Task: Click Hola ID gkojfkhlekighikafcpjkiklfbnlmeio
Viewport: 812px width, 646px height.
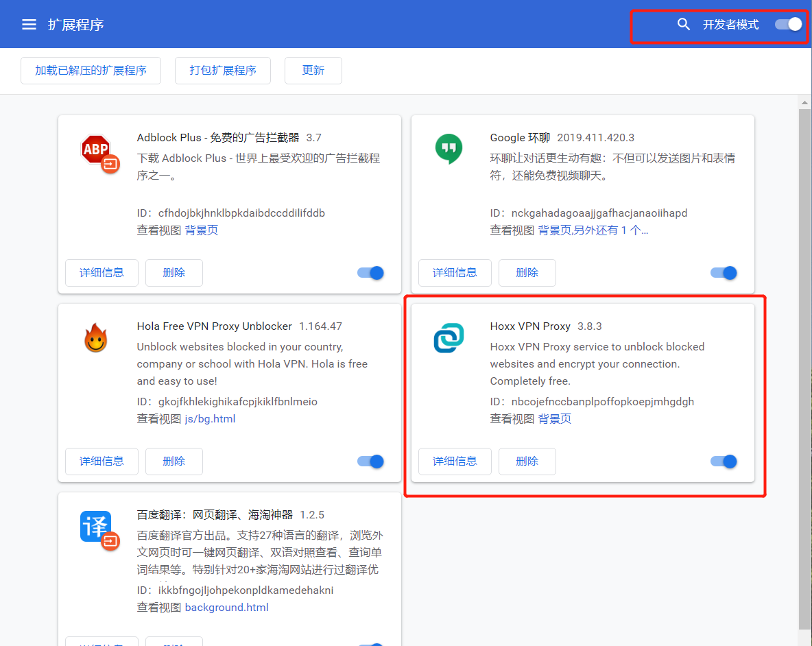Action: 238,402
